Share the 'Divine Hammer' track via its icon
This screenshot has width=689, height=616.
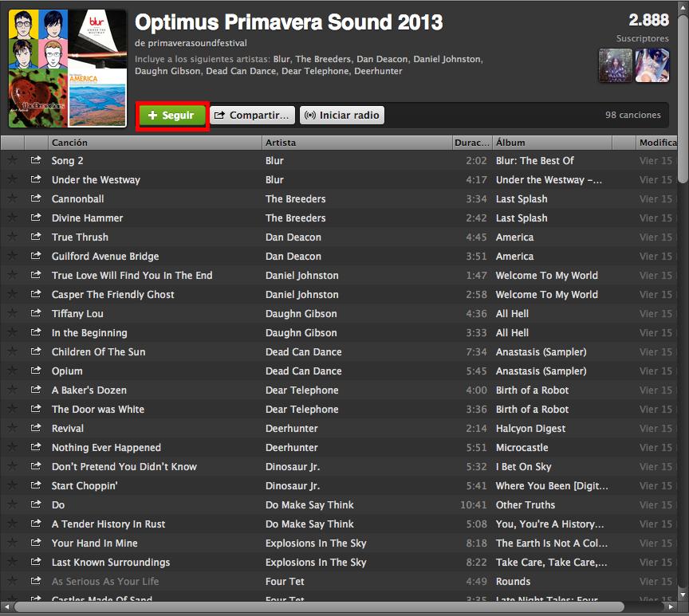(x=36, y=218)
